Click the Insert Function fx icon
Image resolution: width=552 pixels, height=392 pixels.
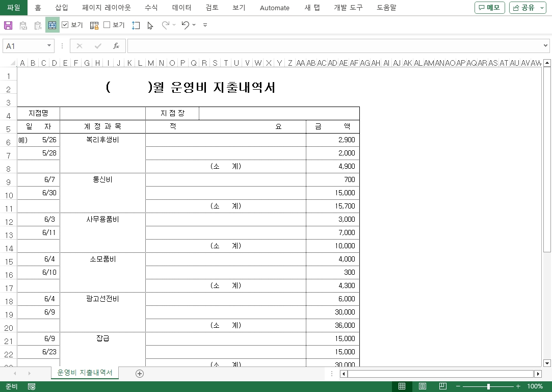[x=116, y=46]
